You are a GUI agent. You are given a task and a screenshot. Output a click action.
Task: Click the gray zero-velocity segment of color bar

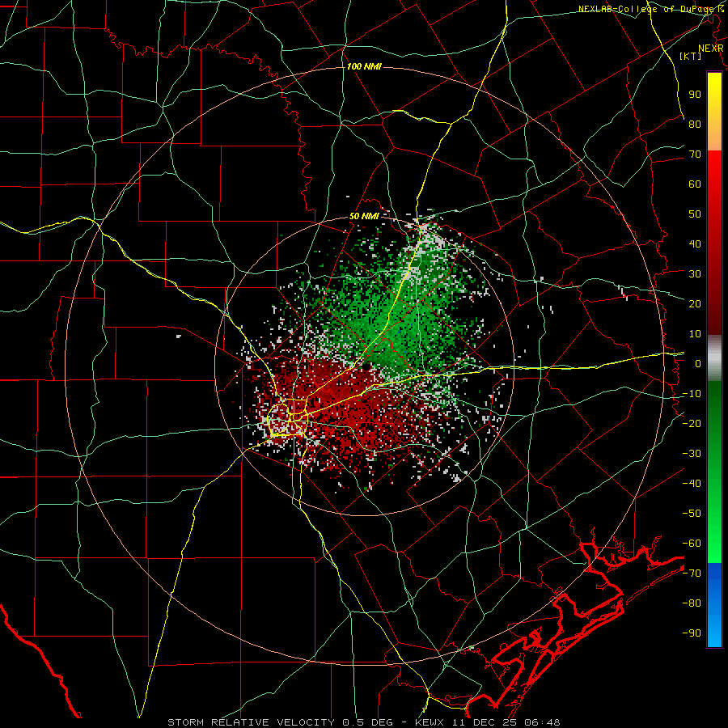[x=714, y=358]
